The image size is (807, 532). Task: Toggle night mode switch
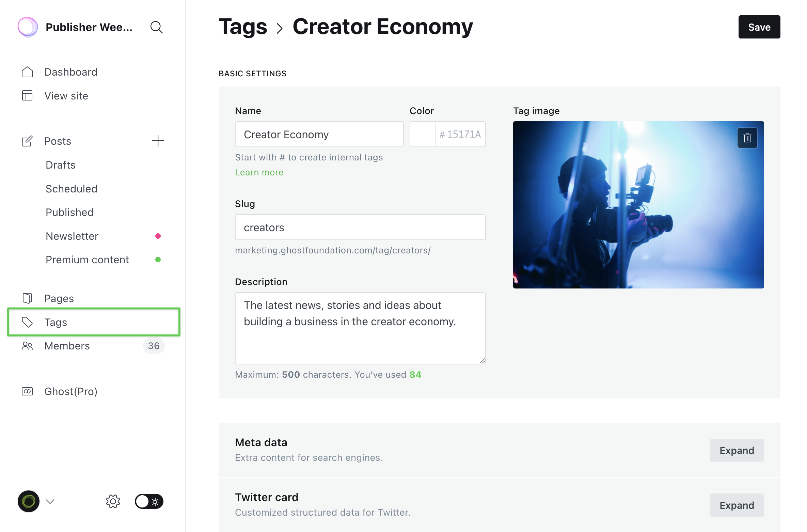tap(149, 501)
